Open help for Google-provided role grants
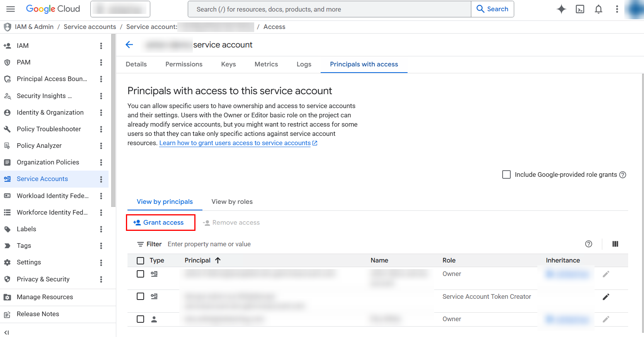The image size is (644, 337). [x=623, y=175]
